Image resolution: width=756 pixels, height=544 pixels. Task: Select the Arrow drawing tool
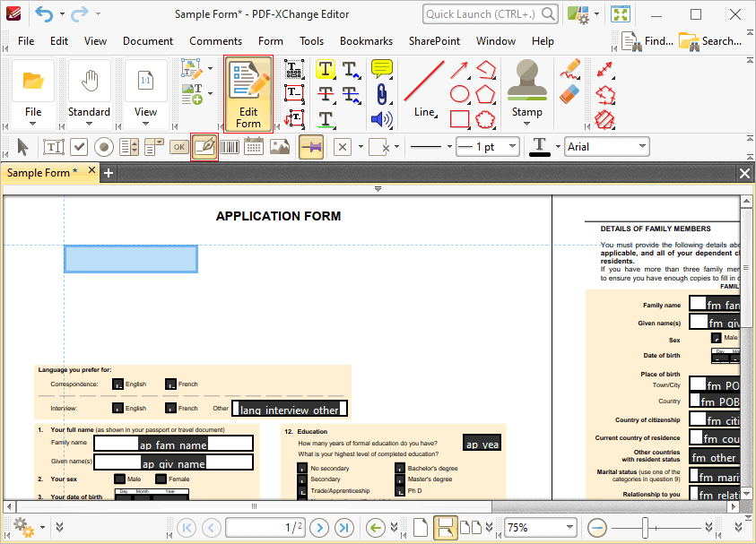pyautogui.click(x=460, y=70)
